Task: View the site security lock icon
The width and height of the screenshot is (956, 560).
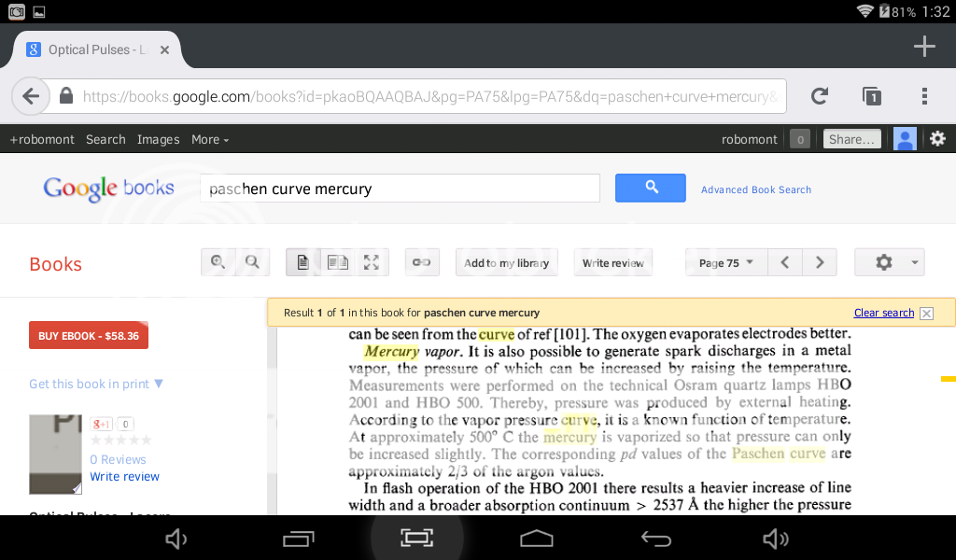Action: pyautogui.click(x=66, y=96)
